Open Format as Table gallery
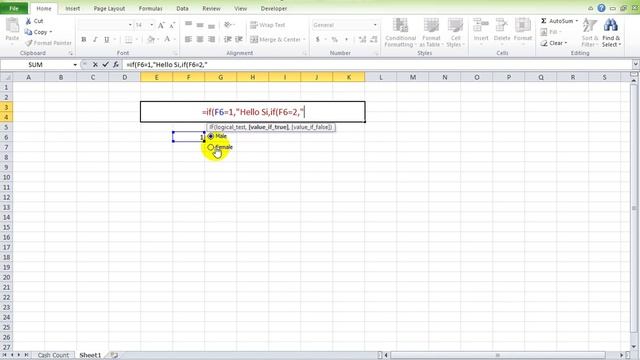 [431, 33]
